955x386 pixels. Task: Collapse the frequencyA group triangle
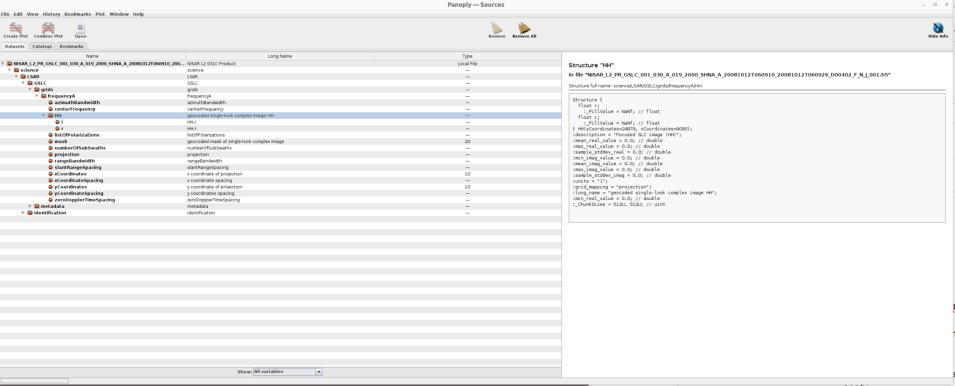point(37,96)
